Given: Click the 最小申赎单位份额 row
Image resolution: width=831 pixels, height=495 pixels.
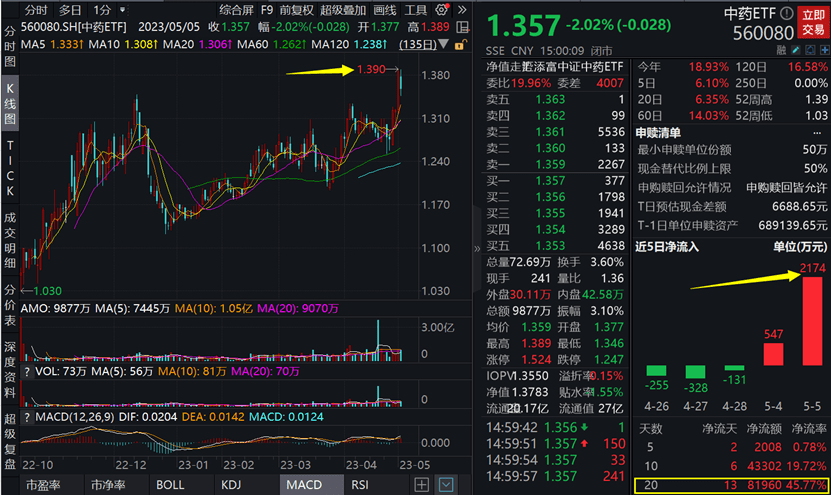Looking at the screenshot, I should 731,149.
